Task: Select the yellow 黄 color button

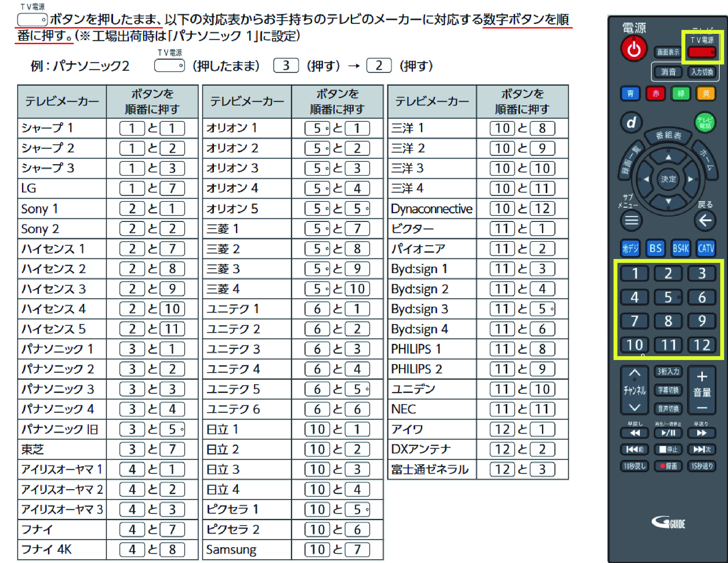Action: (x=706, y=94)
